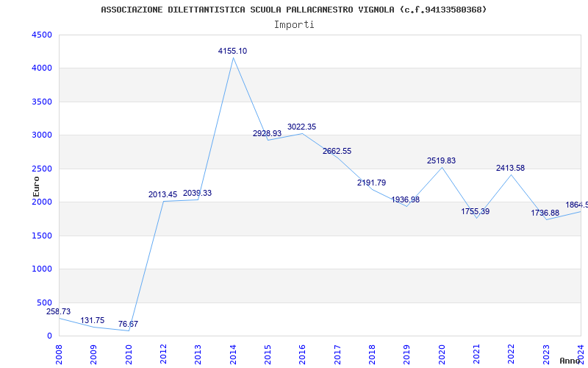Click the y-axis value 2500
The height and width of the screenshot is (368, 588).
coord(42,169)
